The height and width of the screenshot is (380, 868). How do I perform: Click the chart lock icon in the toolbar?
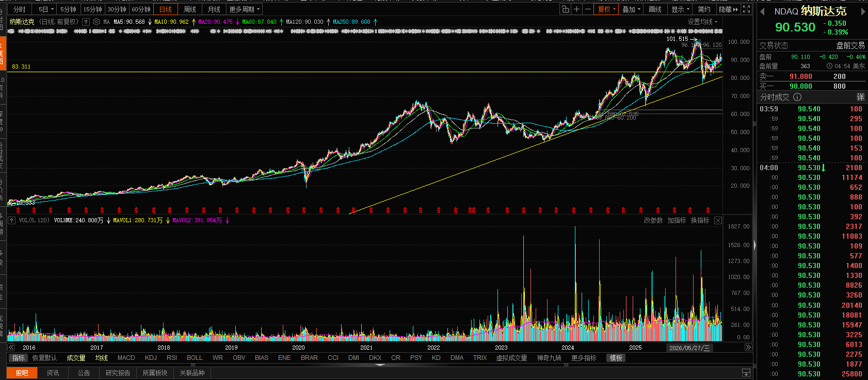point(566,9)
